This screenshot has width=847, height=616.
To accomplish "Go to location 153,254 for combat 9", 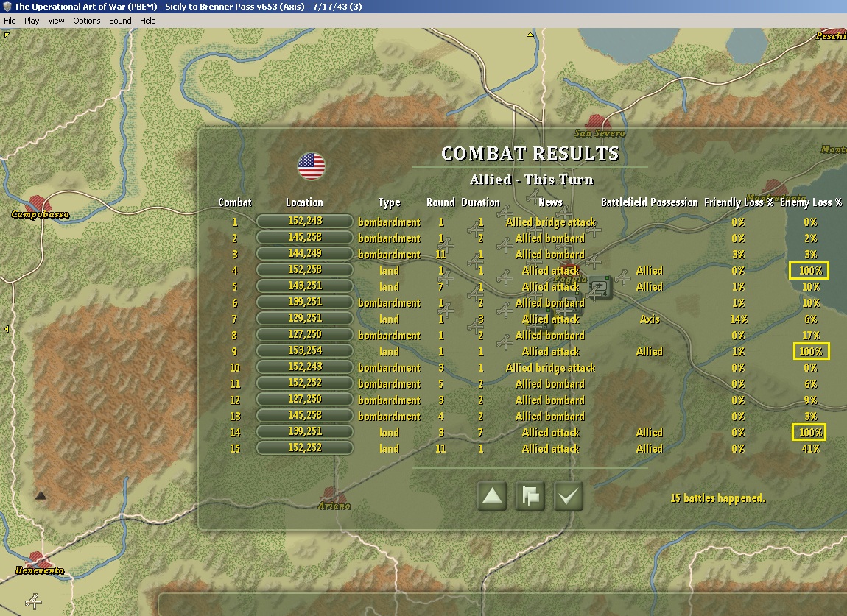I will click(305, 351).
